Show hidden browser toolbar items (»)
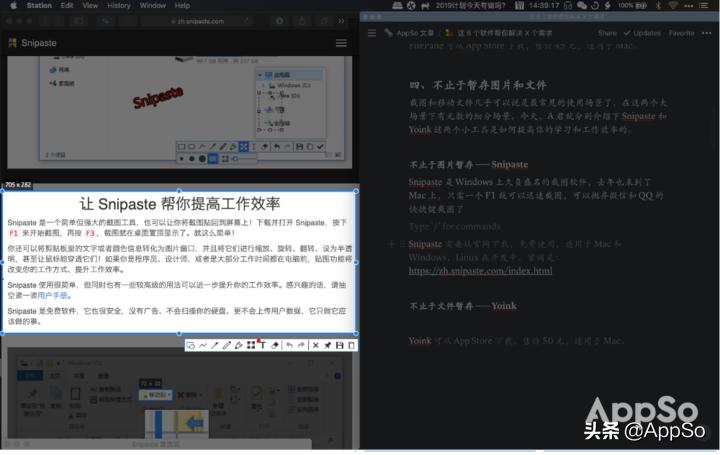The height and width of the screenshot is (455, 720). 341,21
